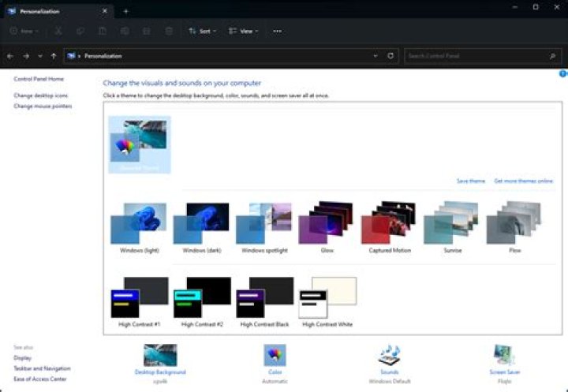Select the Windows (light) theme

tap(140, 227)
